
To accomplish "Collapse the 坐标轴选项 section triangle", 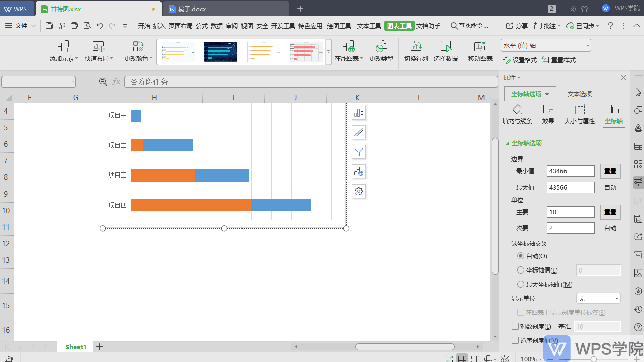I will point(507,143).
